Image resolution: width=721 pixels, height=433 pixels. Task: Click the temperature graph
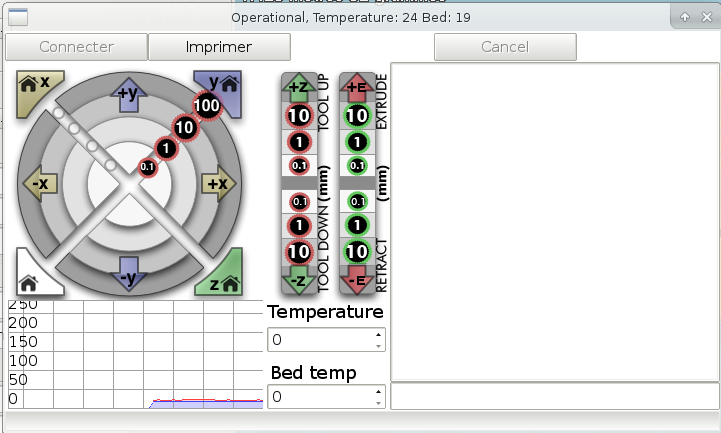[x=136, y=354]
